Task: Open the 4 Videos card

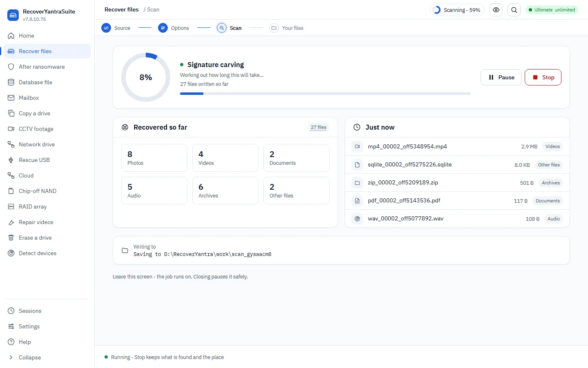Action: 225,158
